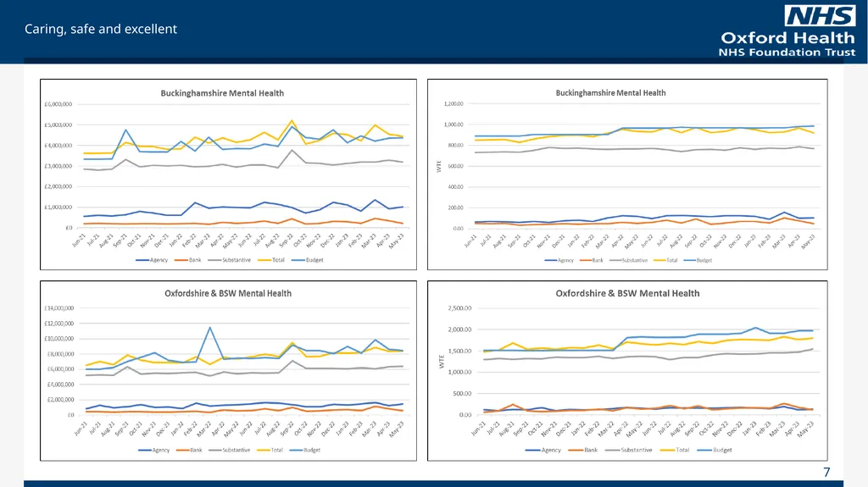Select the Buckinghamshire Mental Health title of the £ cost chart

click(222, 93)
